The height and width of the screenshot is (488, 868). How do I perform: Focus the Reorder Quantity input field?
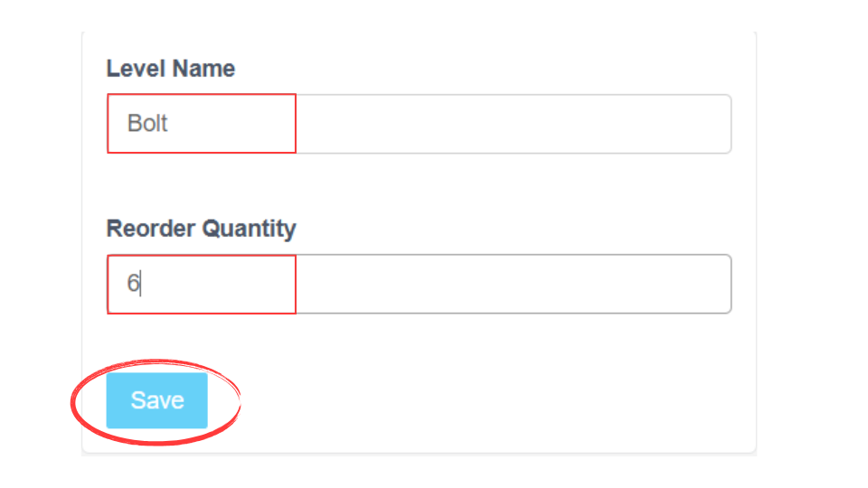tap(419, 284)
